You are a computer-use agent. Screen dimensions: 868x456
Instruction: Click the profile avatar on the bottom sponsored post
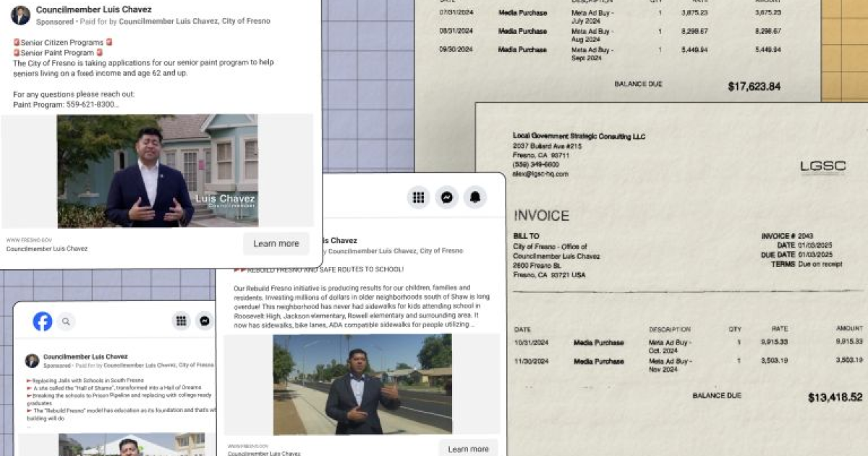point(30,360)
